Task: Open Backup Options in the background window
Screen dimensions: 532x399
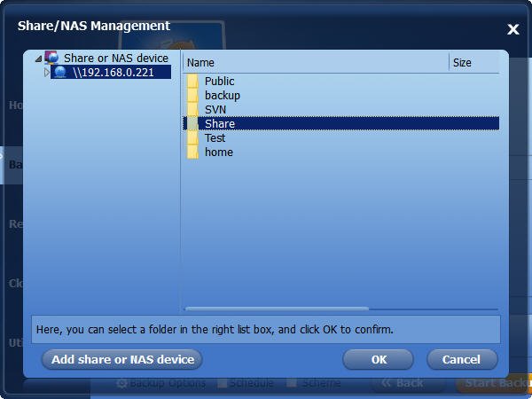Action: click(x=168, y=383)
